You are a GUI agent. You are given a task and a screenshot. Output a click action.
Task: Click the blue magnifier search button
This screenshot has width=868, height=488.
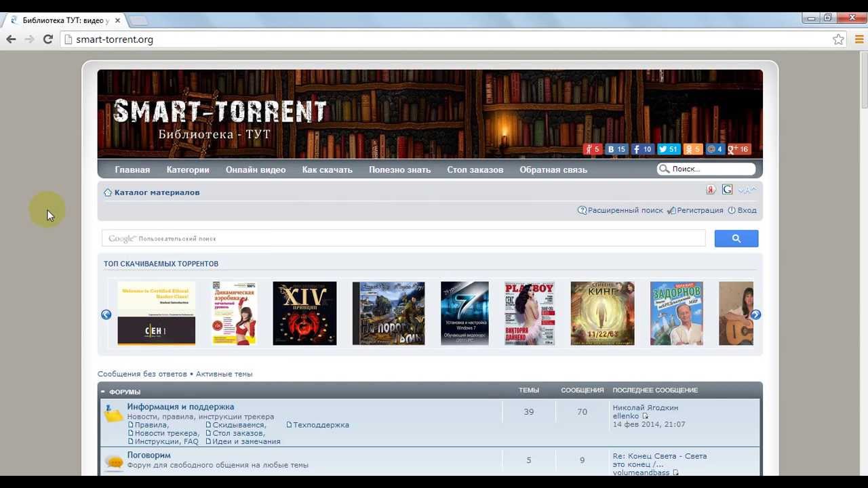736,239
